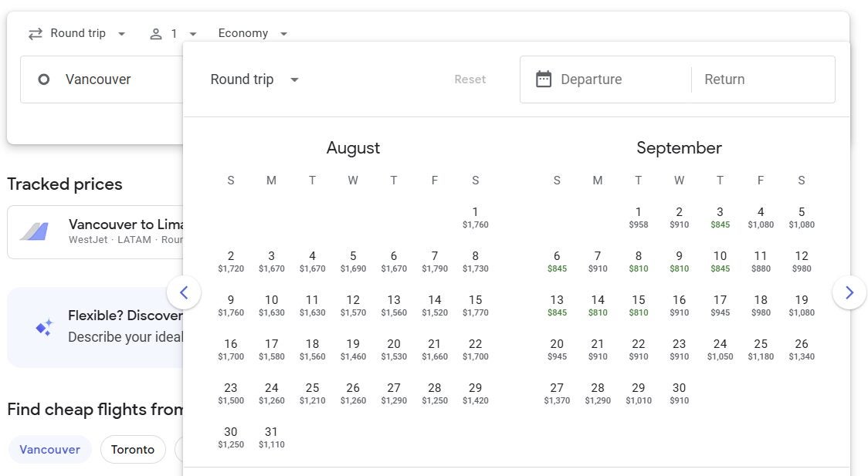Select August 19 at $1,460
Image resolution: width=868 pixels, height=476 pixels.
click(x=353, y=349)
